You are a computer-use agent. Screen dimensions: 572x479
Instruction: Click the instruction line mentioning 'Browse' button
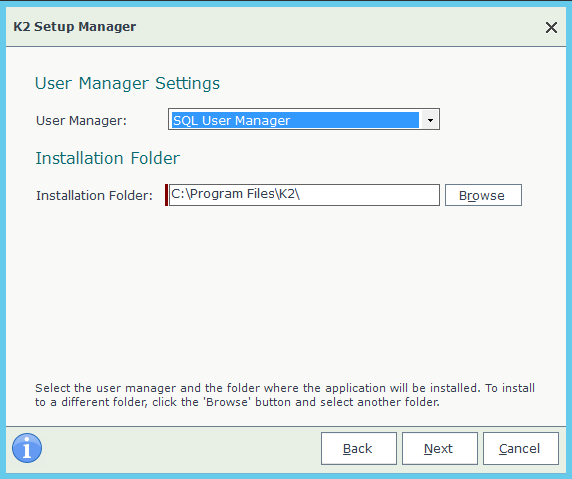(x=237, y=402)
